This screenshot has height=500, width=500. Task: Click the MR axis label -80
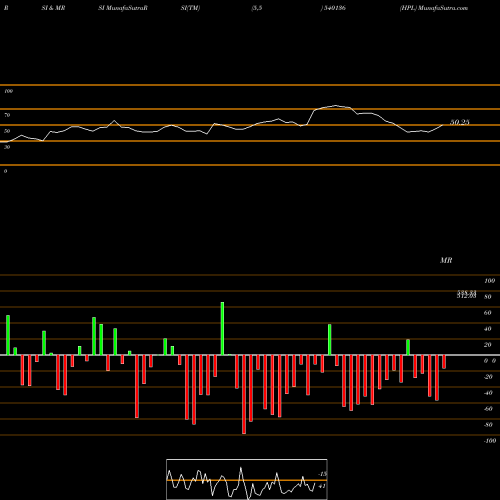pos(488,425)
